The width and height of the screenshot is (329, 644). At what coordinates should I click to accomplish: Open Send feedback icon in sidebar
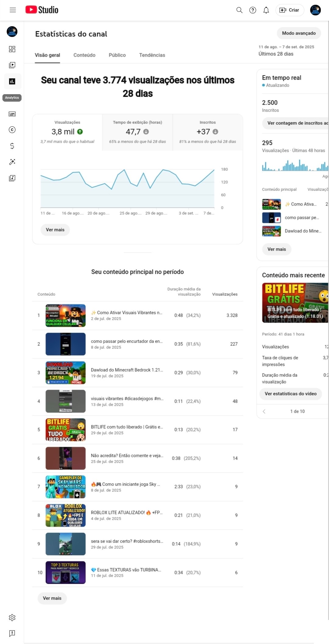tap(12, 633)
